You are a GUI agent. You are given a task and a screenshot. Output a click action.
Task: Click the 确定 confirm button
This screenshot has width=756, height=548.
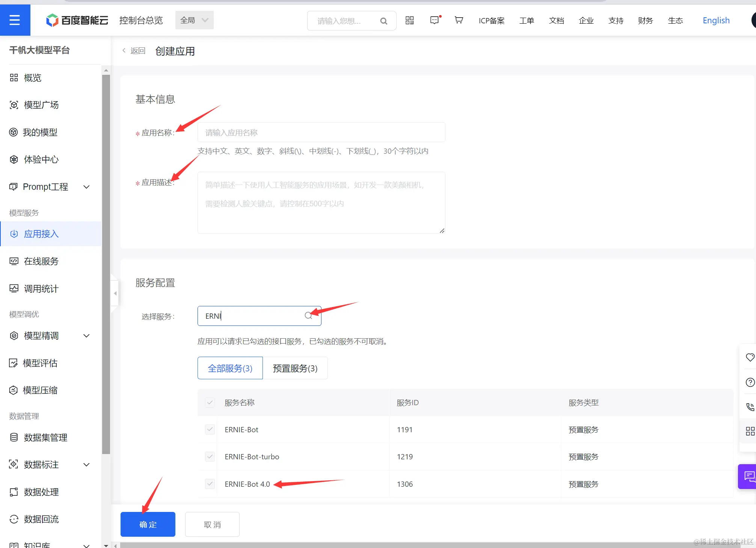point(148,524)
